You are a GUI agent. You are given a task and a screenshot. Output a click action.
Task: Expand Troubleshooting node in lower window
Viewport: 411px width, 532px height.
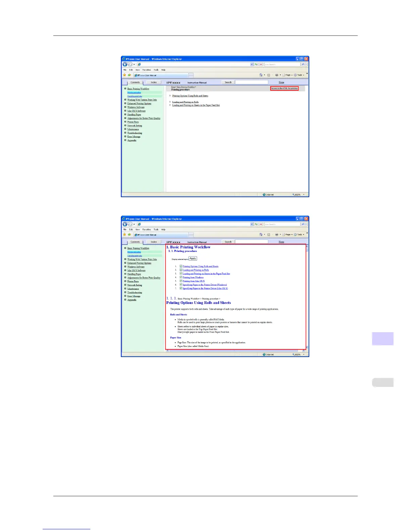[x=125, y=293]
